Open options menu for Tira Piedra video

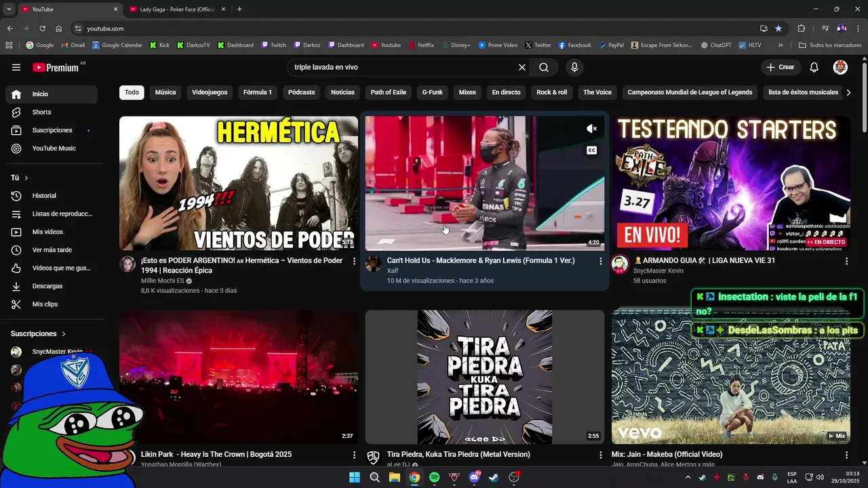600,455
